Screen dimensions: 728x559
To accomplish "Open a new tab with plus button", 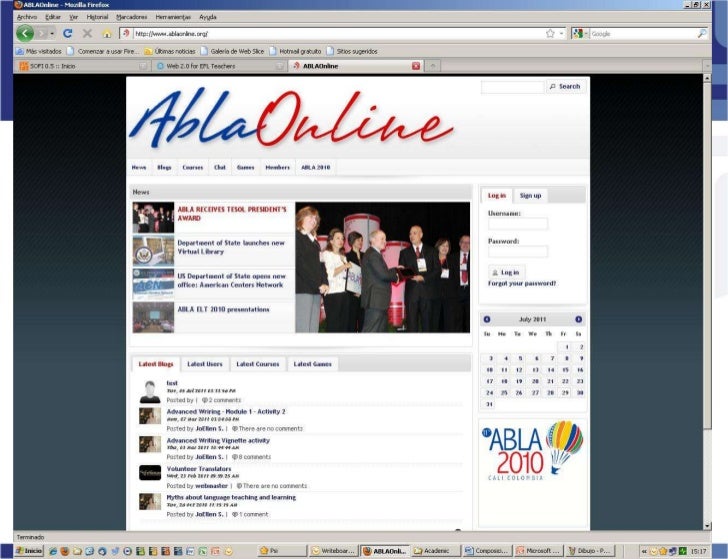I will click(432, 66).
